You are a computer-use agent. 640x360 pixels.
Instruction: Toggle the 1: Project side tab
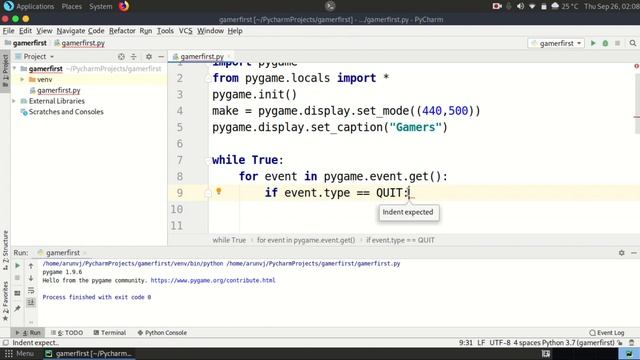coord(5,70)
